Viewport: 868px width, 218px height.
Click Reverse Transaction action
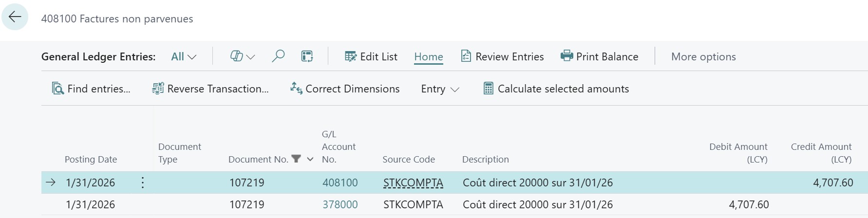click(x=210, y=89)
